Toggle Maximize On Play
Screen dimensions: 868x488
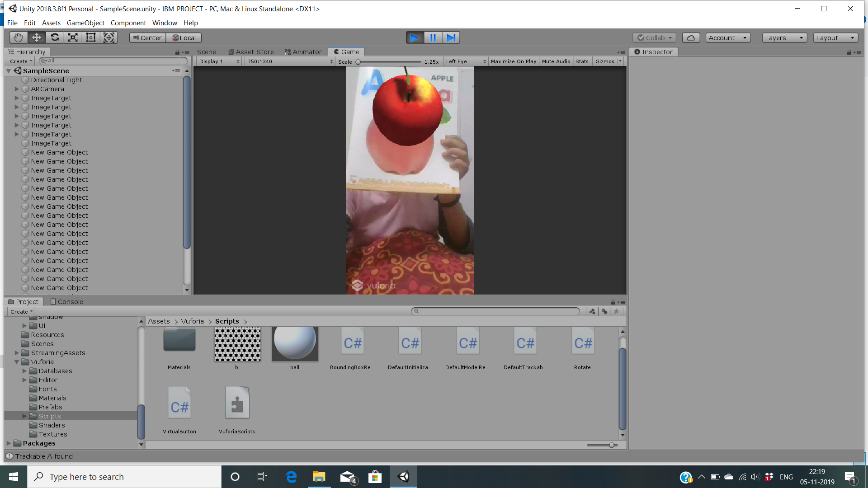[514, 61]
